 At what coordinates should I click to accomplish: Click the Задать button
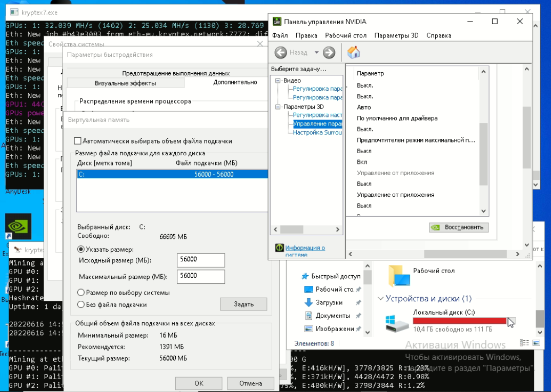[x=243, y=304]
